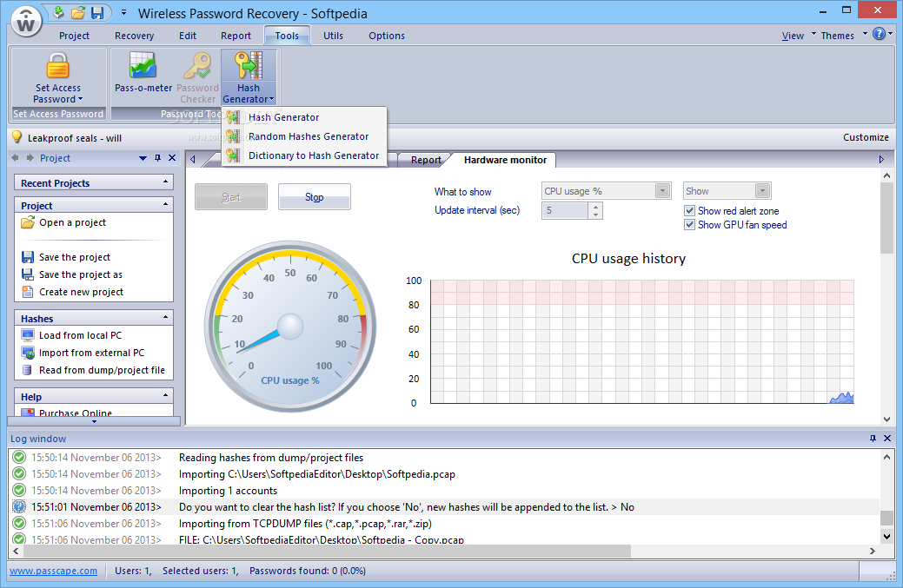Open the Recovery ribbon tab
This screenshot has width=903, height=588.
pos(134,36)
